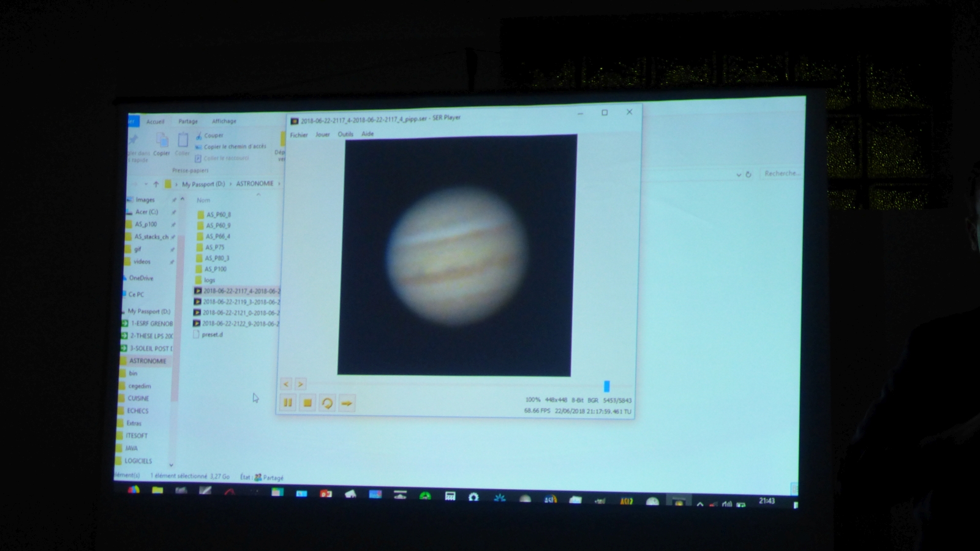Select file 2018-06-22-2119_3 SER video
This screenshot has height=551, width=980.
coord(237,302)
